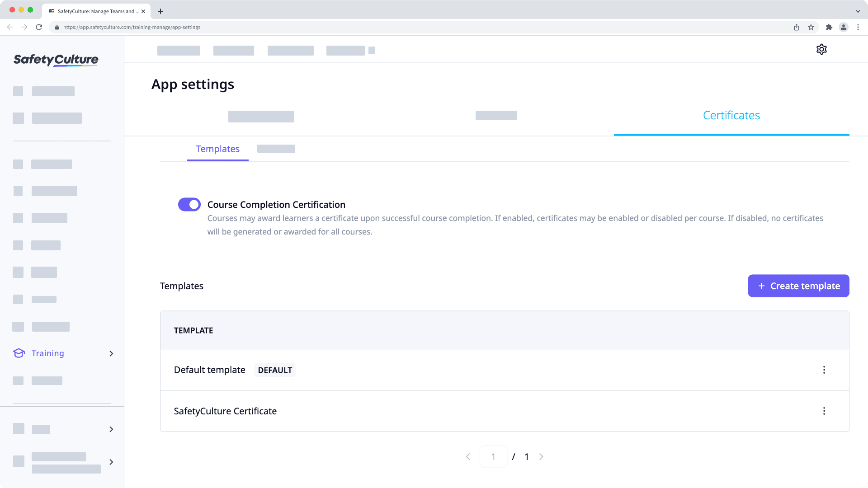Screen dimensions: 868x488
Task: Go to next templates page
Action: click(x=541, y=457)
